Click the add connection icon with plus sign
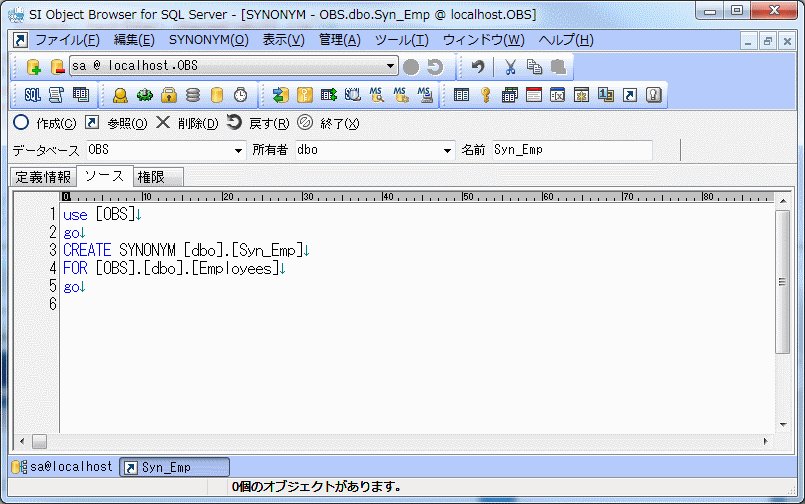 coord(33,67)
